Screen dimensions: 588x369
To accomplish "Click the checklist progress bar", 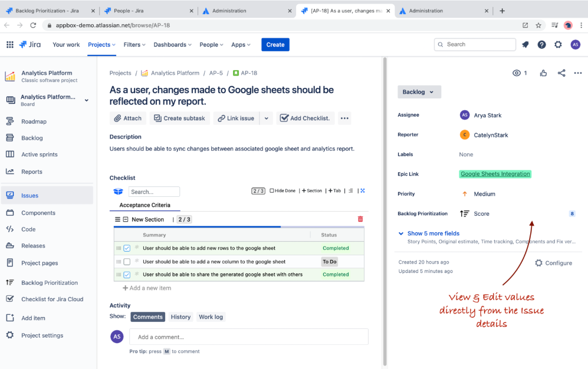I will pos(239,227).
